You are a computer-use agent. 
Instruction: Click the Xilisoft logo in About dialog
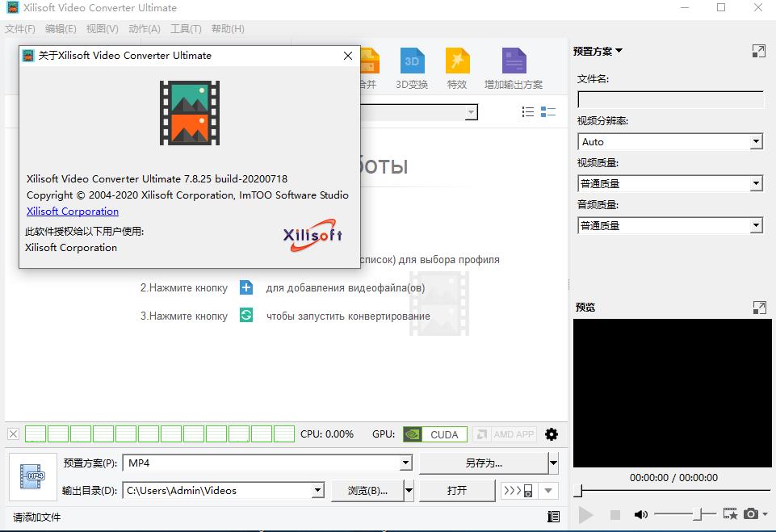312,235
